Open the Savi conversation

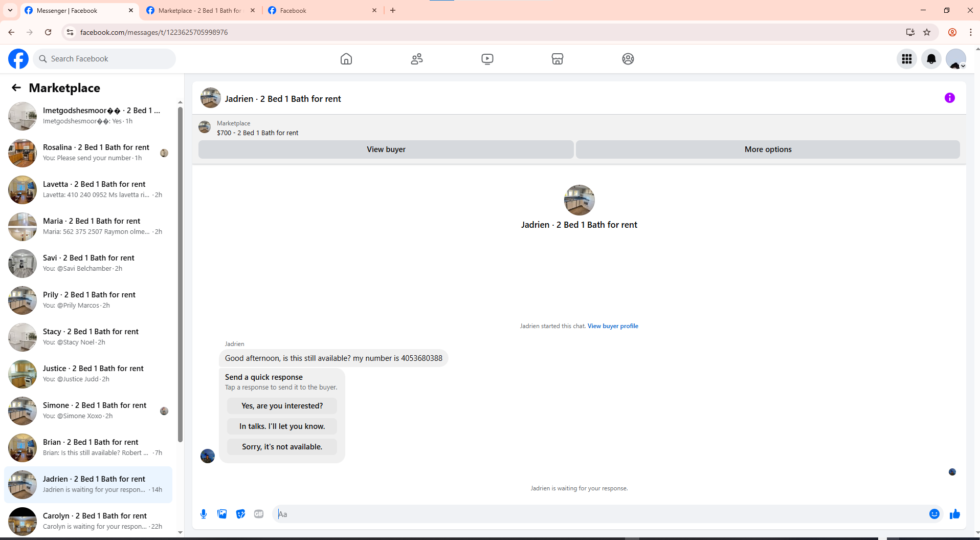[88, 264]
